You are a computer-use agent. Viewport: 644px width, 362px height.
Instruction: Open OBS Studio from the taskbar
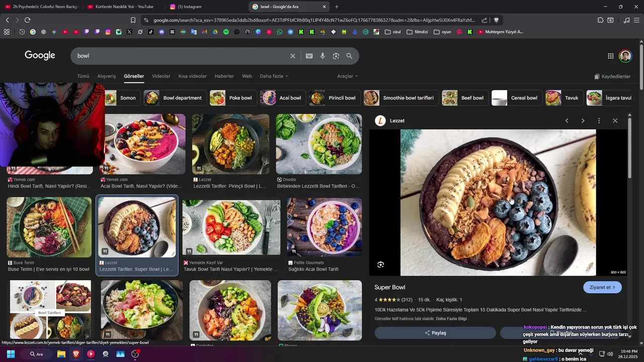(135, 354)
